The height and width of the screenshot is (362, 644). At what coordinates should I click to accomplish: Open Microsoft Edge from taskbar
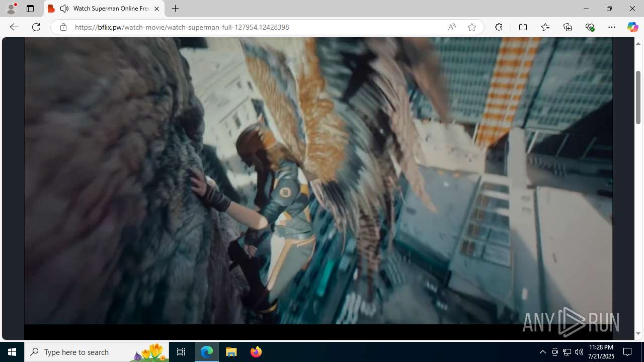(207, 352)
